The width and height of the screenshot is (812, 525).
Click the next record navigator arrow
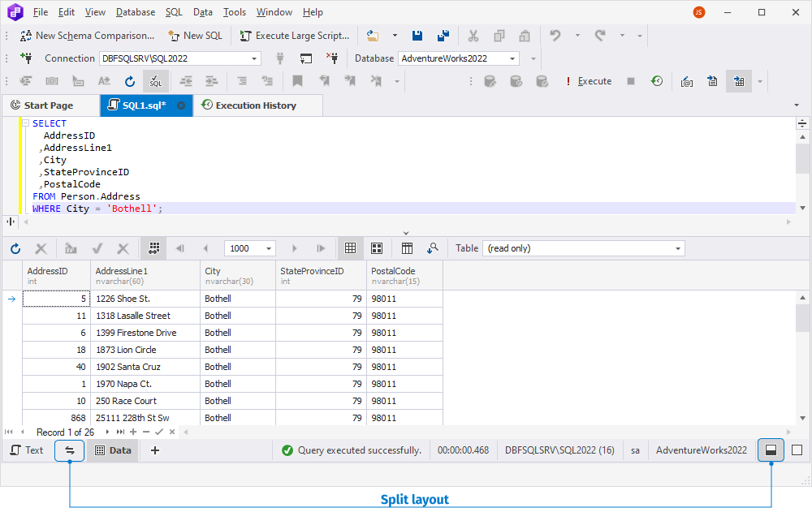(107, 432)
